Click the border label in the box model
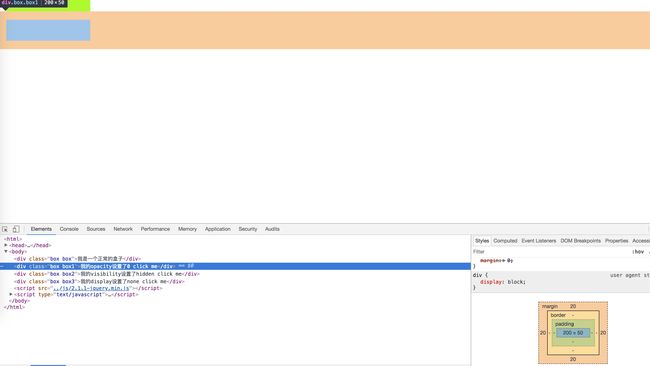Viewport: 650px width, 366px height. [x=558, y=315]
